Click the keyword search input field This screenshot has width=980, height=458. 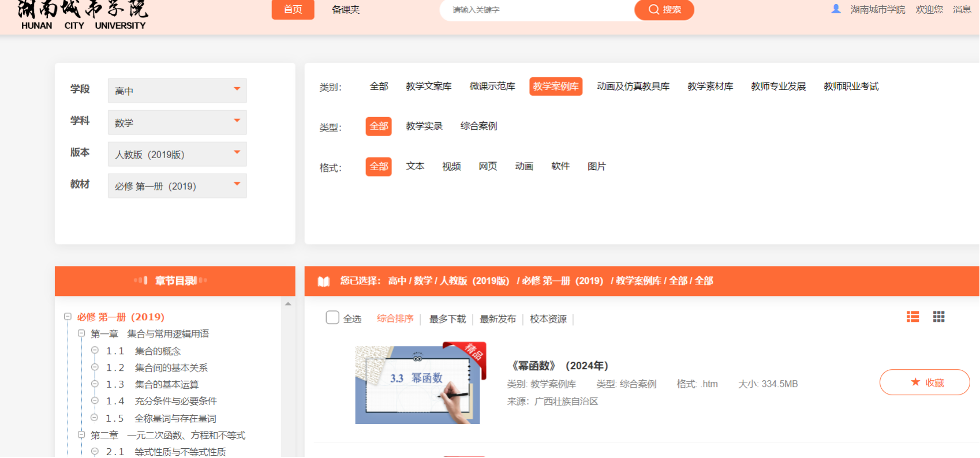537,10
